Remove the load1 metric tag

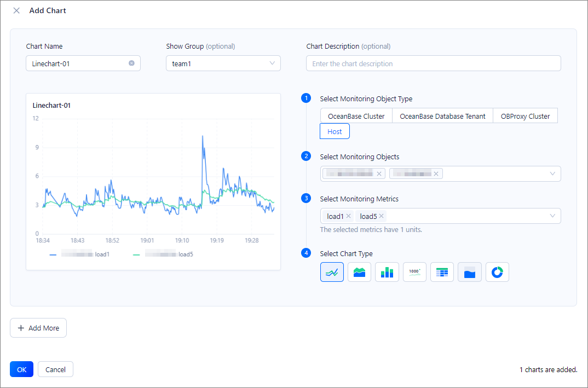pyautogui.click(x=348, y=216)
